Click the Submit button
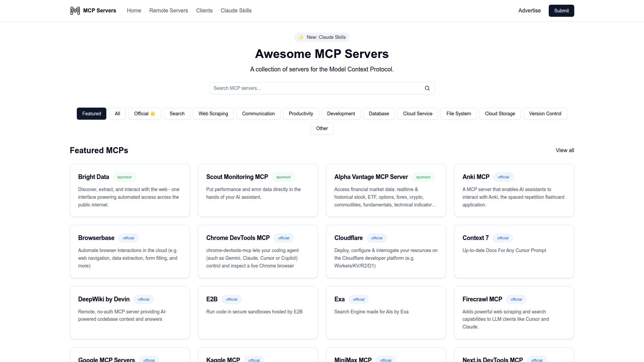 click(561, 10)
